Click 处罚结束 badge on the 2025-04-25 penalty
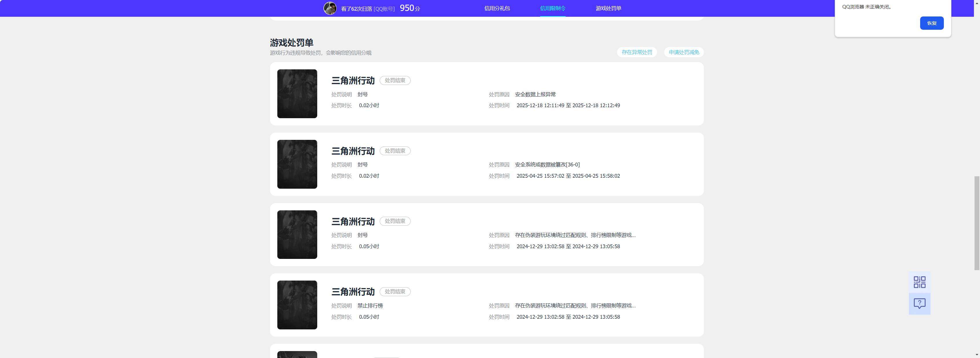Image resolution: width=980 pixels, height=358 pixels. click(395, 151)
